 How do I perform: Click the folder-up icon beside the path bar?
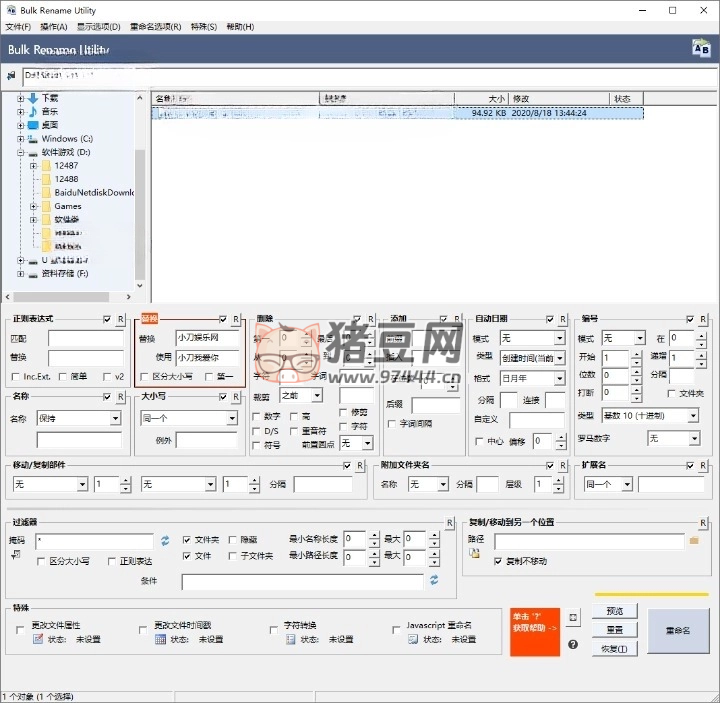tap(11, 75)
